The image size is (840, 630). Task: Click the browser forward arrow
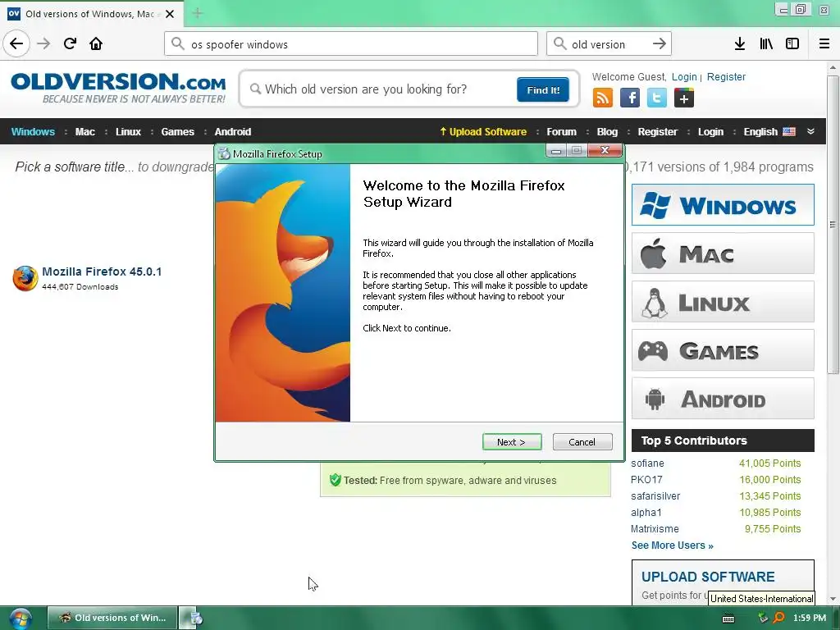coord(43,43)
